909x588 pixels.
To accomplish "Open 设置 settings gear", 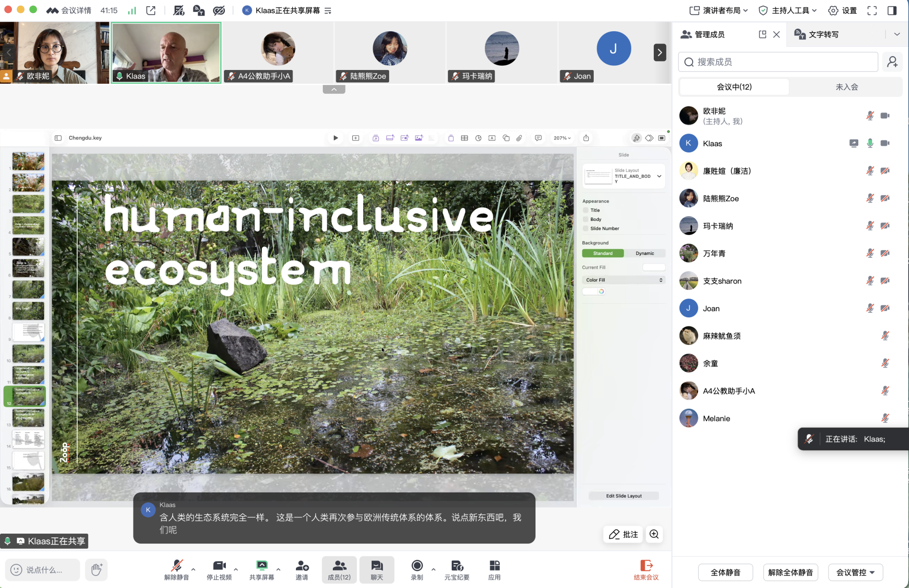I will (x=843, y=10).
